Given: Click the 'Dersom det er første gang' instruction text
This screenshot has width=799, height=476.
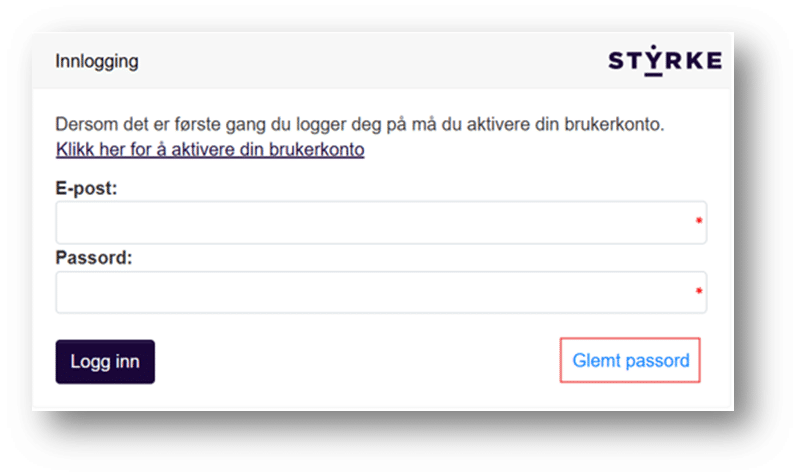Looking at the screenshot, I should click(x=200, y=125).
